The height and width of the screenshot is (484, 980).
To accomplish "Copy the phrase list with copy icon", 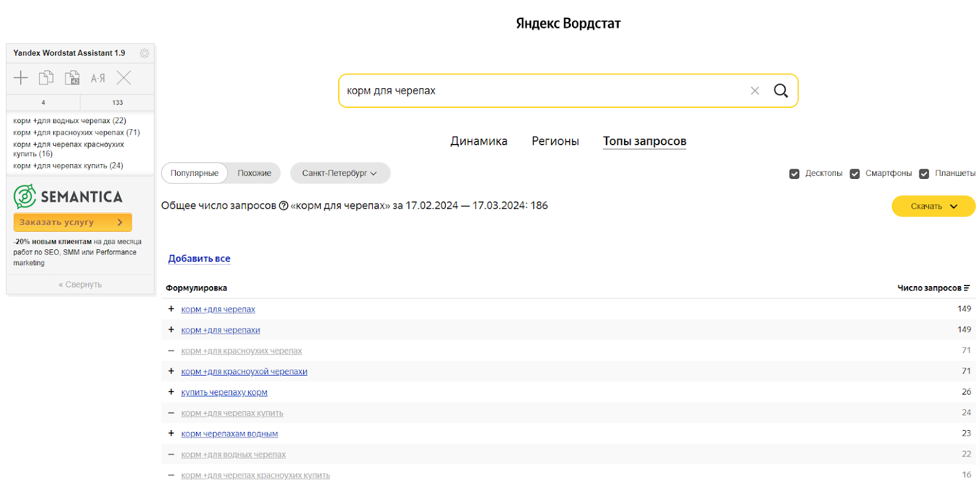I will click(47, 78).
